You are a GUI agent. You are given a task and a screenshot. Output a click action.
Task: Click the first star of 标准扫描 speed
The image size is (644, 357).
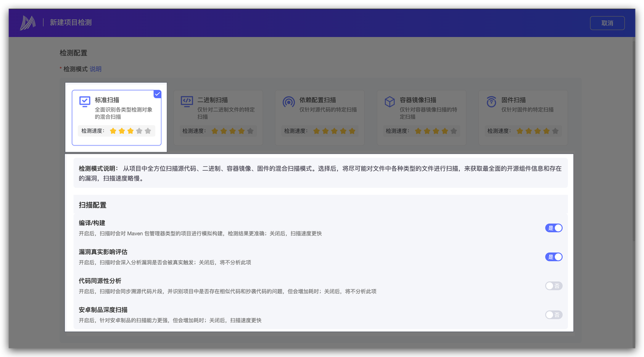(113, 131)
